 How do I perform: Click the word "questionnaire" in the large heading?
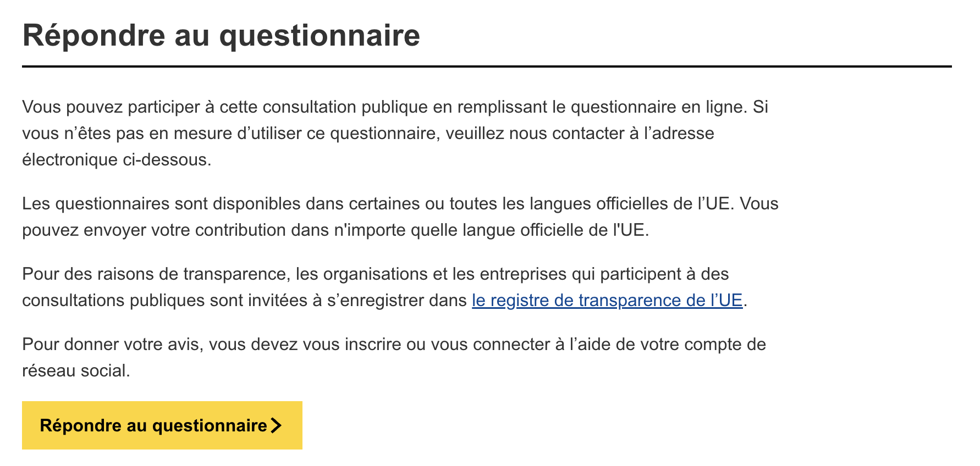pos(320,36)
